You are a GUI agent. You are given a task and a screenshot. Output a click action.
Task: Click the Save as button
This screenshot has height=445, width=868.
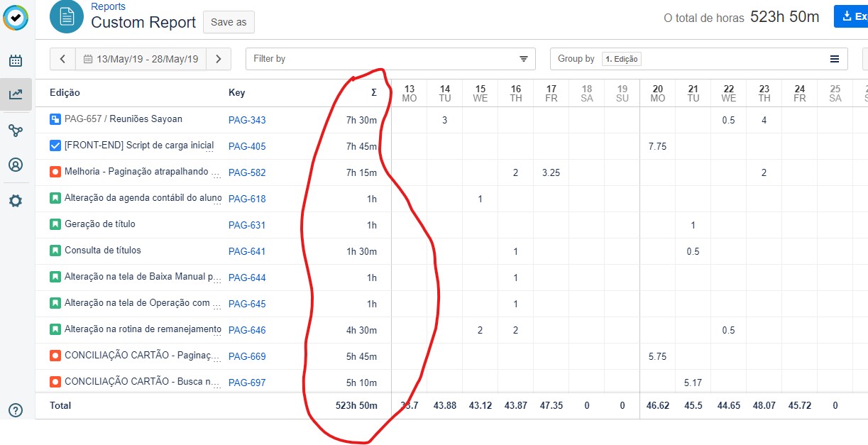click(x=229, y=22)
